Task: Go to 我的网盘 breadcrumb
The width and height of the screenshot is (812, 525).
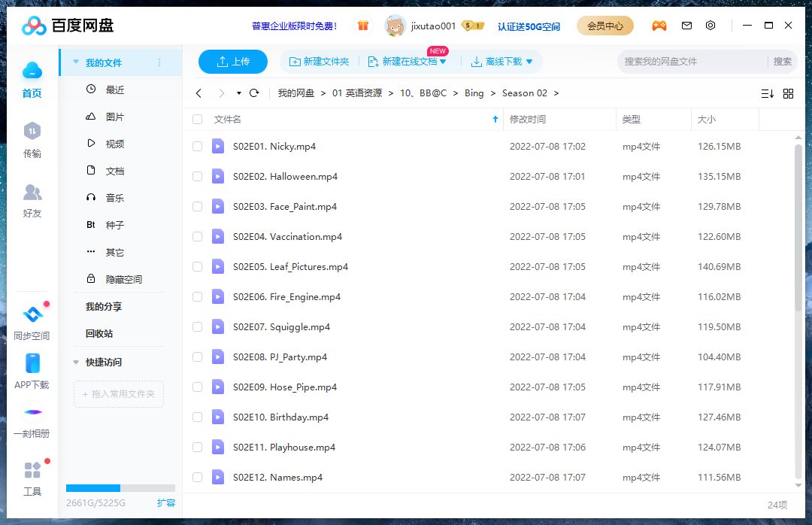Action: [x=296, y=93]
